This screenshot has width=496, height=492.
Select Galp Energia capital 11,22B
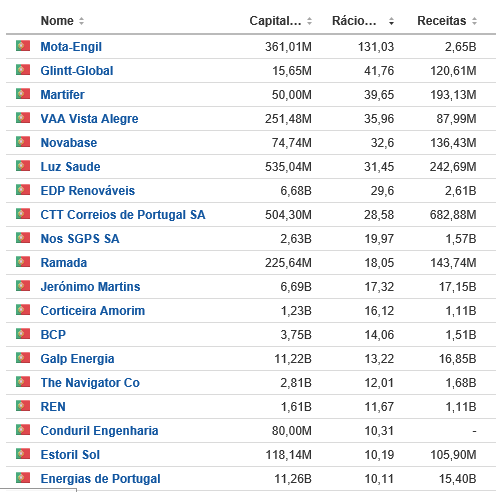tap(293, 359)
